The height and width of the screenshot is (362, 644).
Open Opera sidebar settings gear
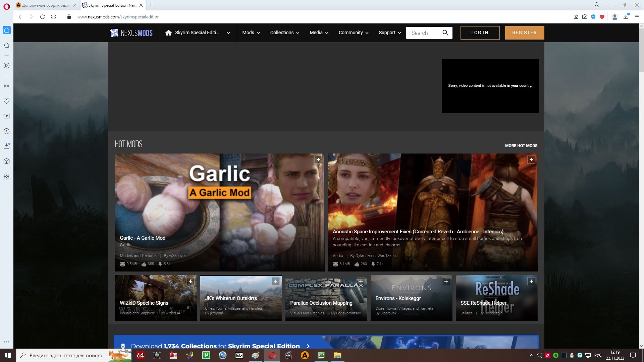pyautogui.click(x=6, y=177)
